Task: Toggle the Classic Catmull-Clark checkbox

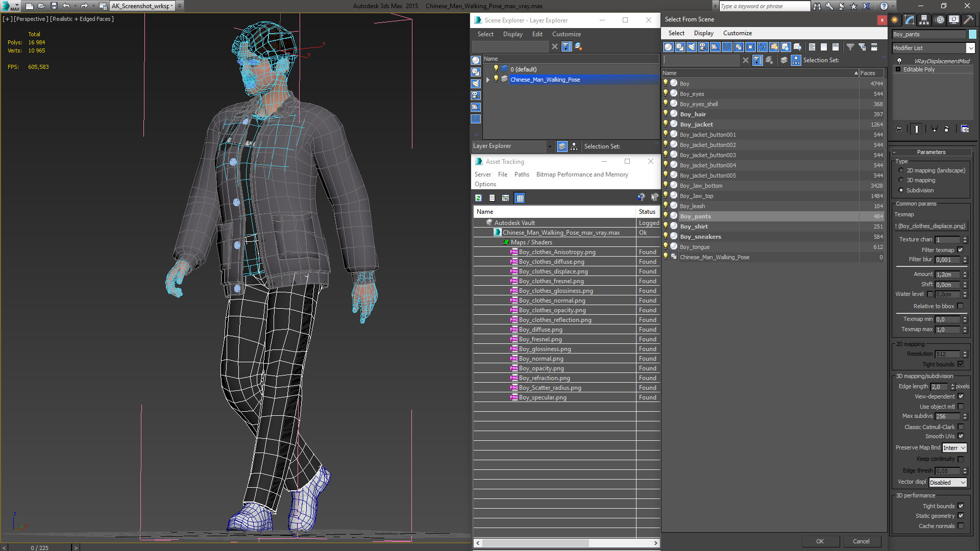Action: (x=961, y=427)
